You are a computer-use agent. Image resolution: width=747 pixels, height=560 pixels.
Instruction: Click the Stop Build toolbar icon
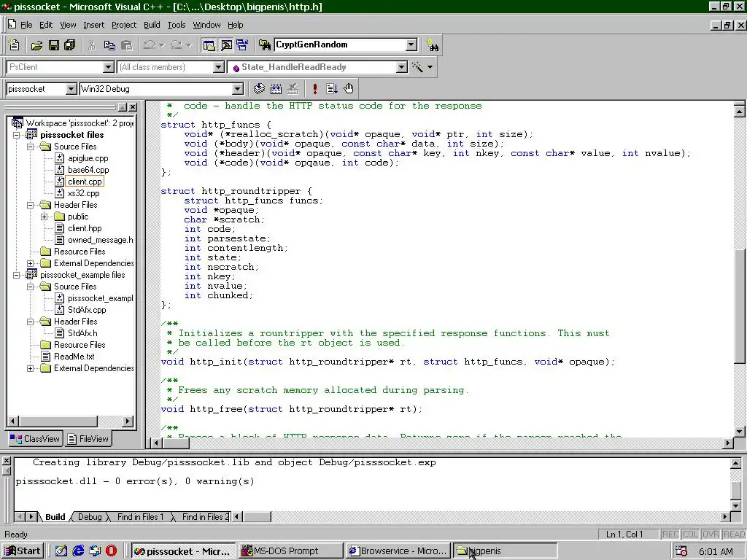coord(293,88)
